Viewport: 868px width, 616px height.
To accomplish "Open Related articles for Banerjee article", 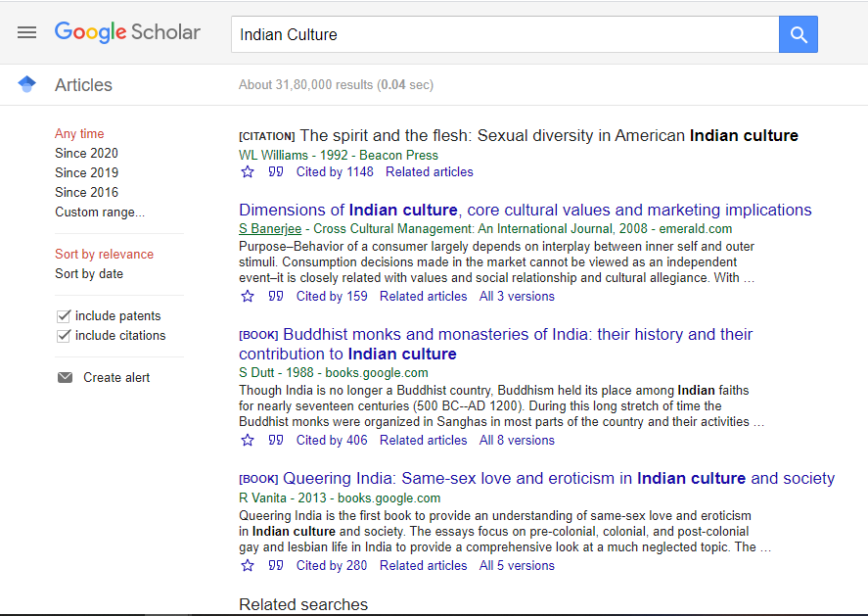I will (x=424, y=297).
